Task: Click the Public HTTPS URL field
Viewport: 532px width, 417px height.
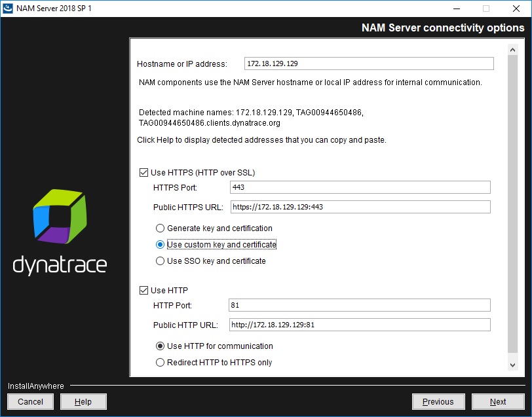Action: click(x=360, y=207)
